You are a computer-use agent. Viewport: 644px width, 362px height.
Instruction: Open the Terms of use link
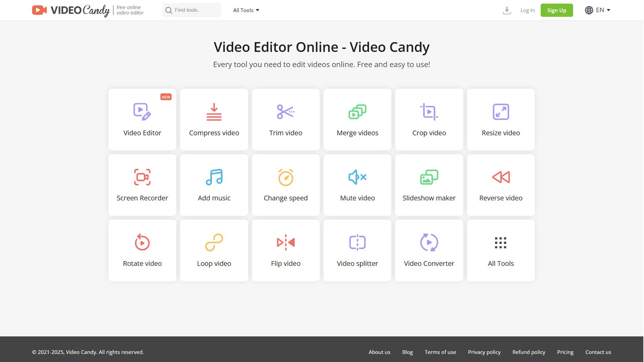(x=440, y=352)
